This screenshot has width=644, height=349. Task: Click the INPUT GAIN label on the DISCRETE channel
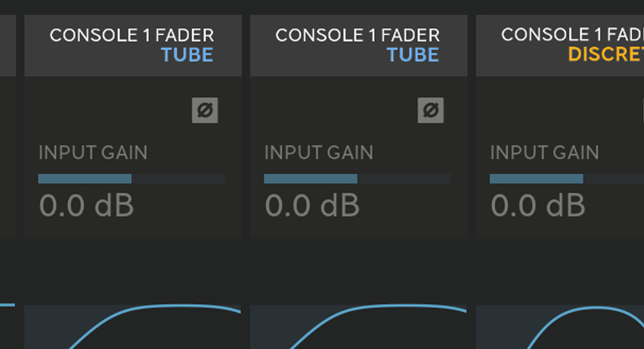click(x=545, y=152)
